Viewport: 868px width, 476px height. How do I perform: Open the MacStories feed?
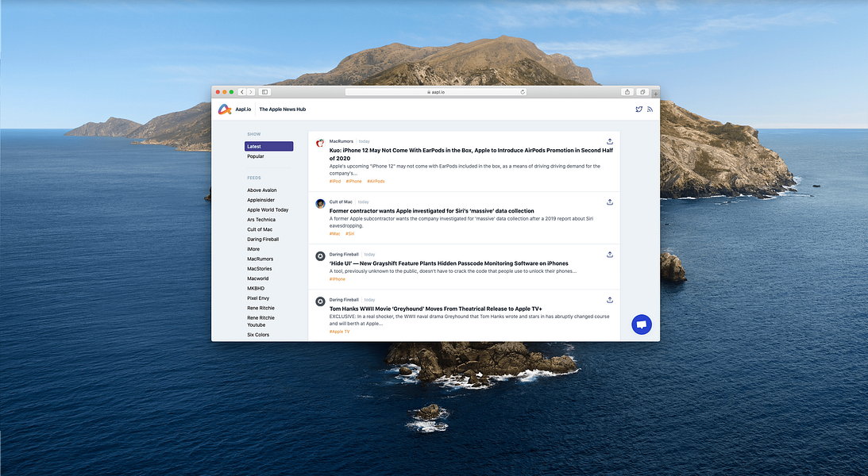pyautogui.click(x=260, y=269)
